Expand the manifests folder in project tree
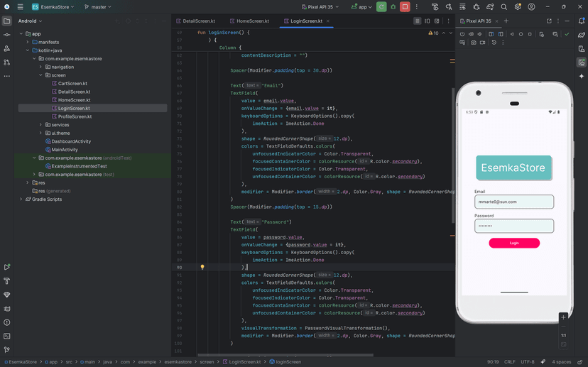 pos(28,42)
